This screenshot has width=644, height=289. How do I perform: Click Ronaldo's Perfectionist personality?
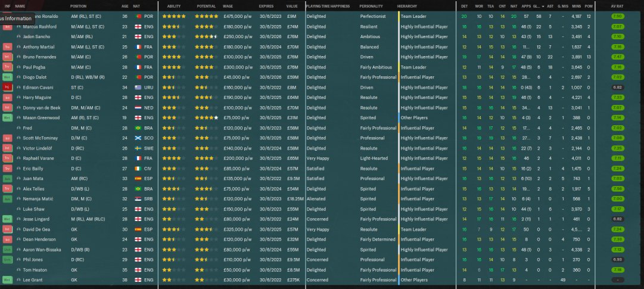pyautogui.click(x=373, y=17)
